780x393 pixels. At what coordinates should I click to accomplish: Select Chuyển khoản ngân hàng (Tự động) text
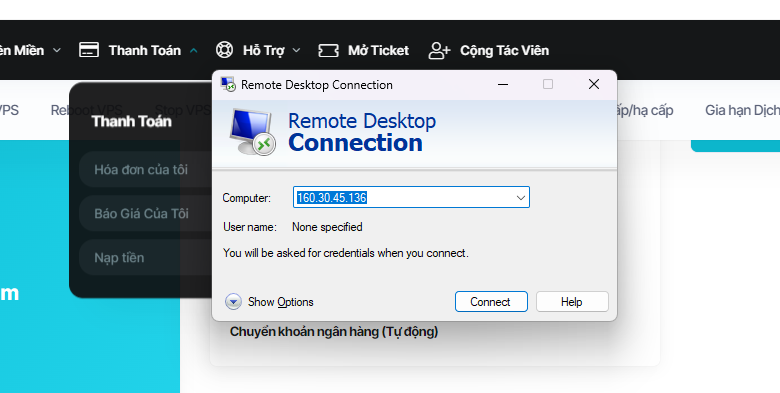(x=334, y=331)
